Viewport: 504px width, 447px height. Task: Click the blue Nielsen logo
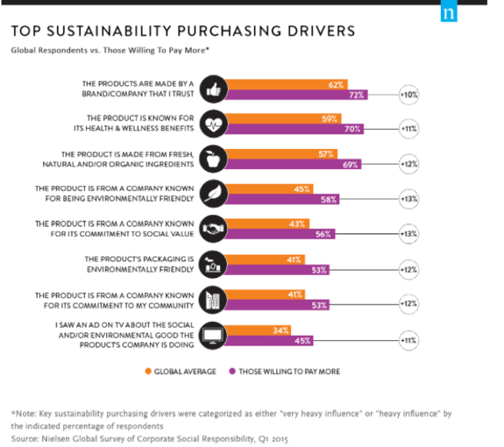point(449,11)
